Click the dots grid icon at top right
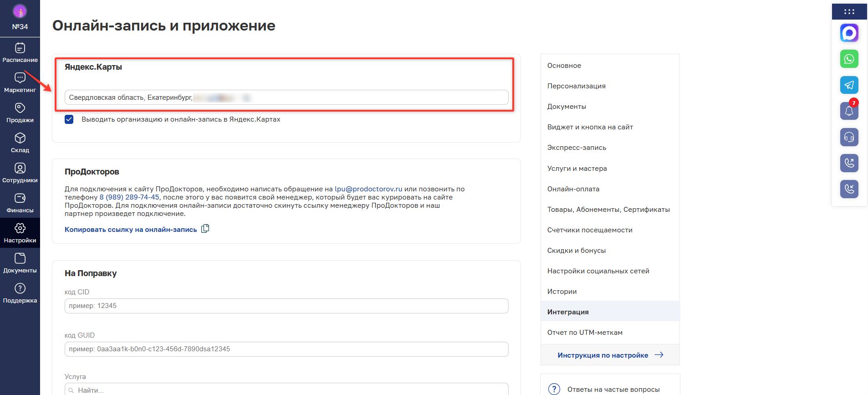Image resolution: width=868 pixels, height=395 pixels. click(849, 12)
